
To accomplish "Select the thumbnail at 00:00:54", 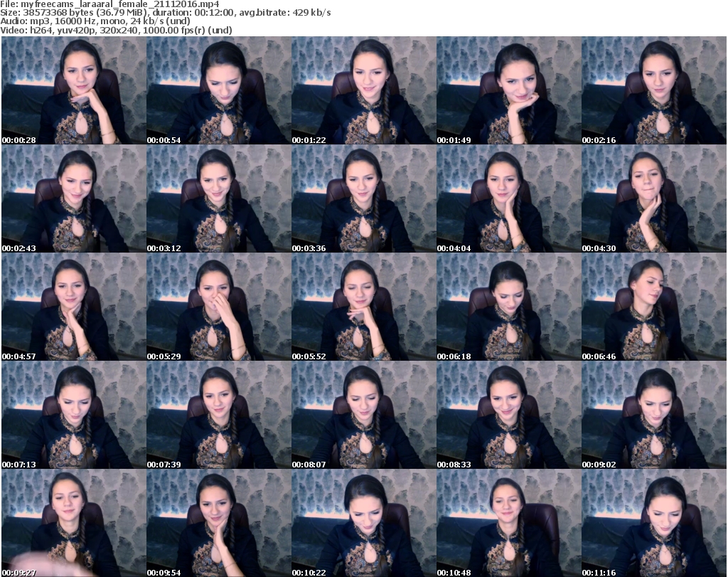I will [219, 90].
